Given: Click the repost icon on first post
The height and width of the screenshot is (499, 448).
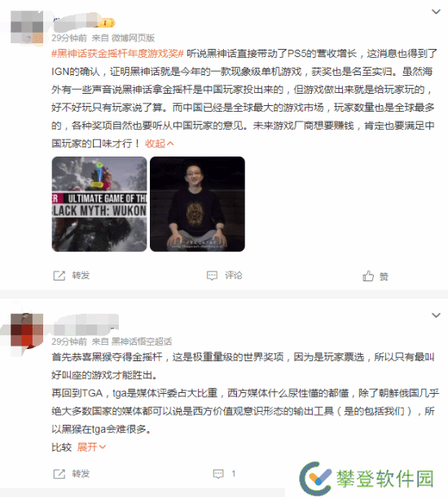Looking at the screenshot, I should point(59,276).
